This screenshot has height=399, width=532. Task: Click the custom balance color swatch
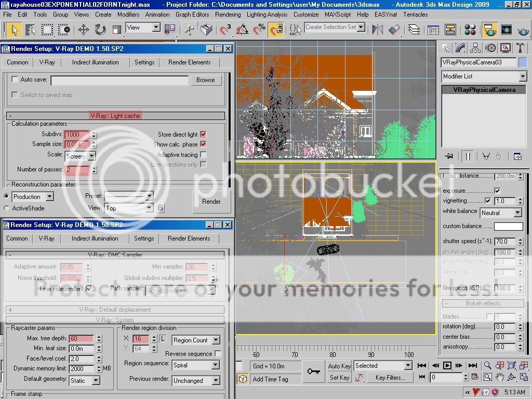tap(508, 227)
